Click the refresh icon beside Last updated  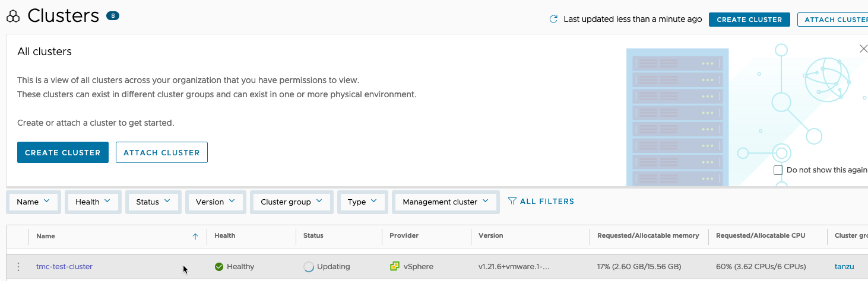(553, 19)
